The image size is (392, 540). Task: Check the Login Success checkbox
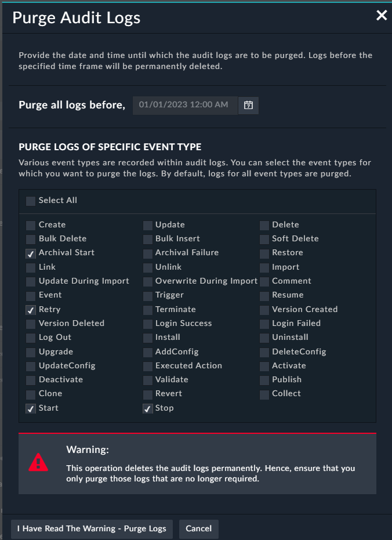click(x=147, y=324)
